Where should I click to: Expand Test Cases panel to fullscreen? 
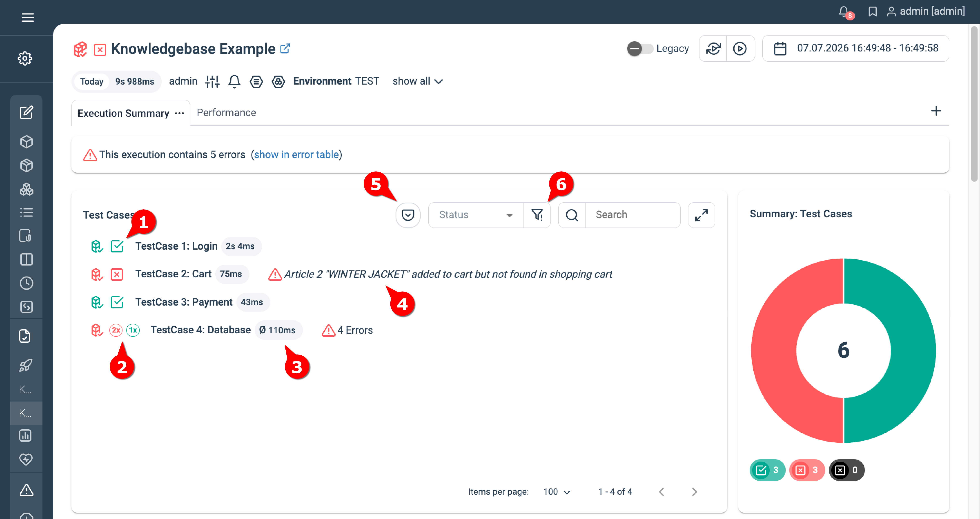[702, 215]
